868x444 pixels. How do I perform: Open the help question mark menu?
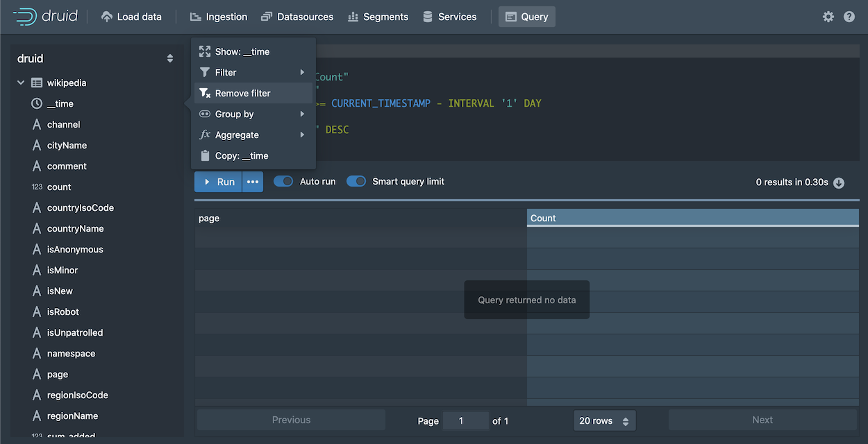pos(849,17)
